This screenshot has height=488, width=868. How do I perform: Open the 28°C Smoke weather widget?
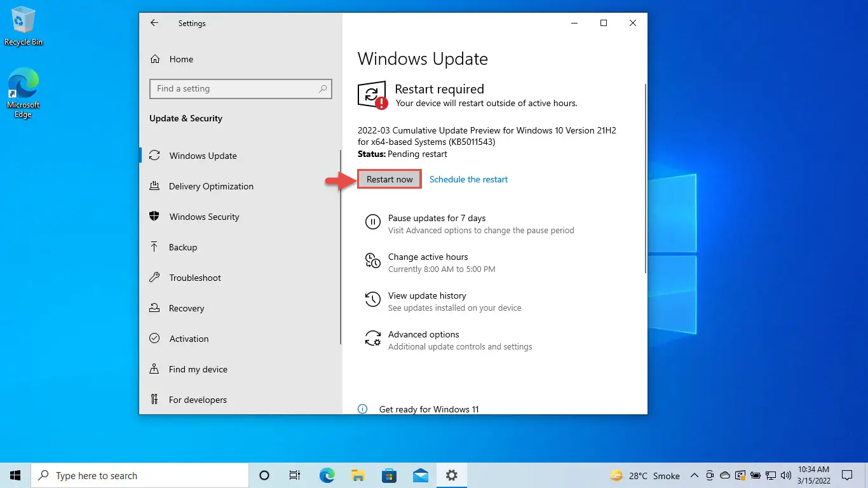tap(645, 475)
